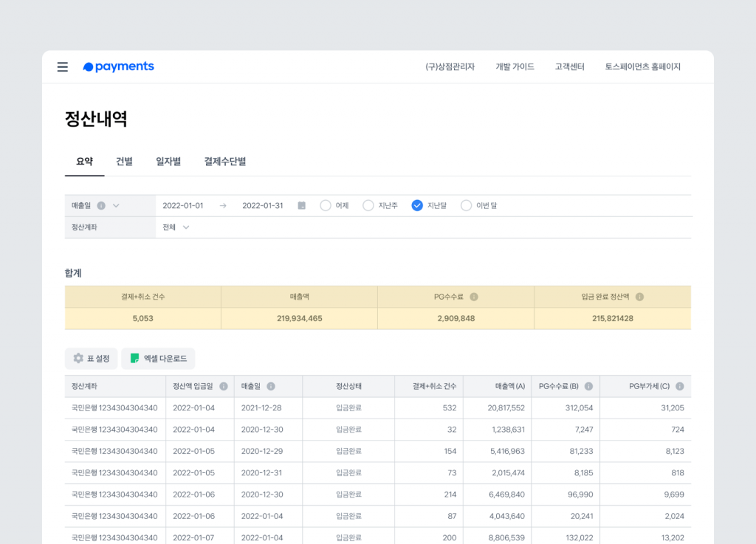756x544 pixels.
Task: Show info about PG수수료 total
Action: click(474, 297)
